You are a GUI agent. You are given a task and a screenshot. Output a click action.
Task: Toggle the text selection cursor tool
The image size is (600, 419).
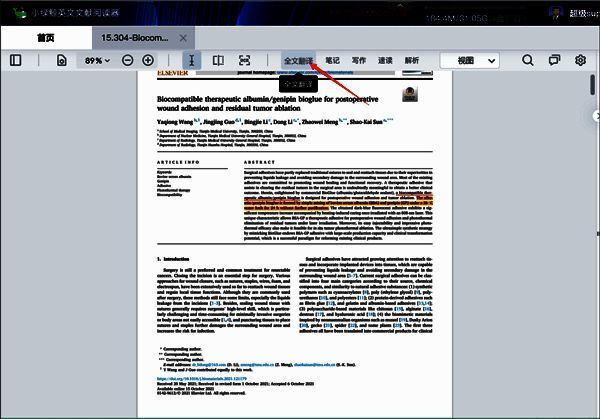(x=191, y=61)
